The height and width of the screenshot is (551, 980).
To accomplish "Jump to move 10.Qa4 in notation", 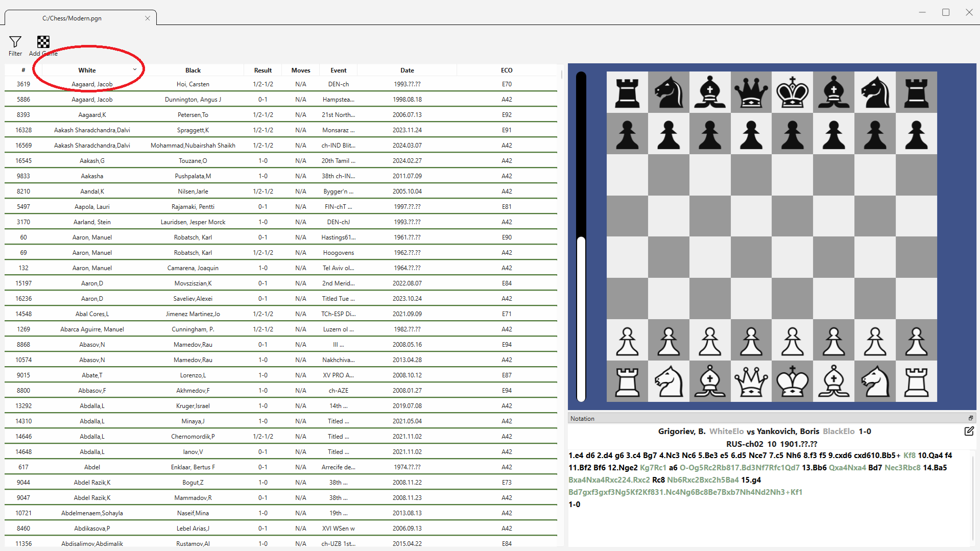I will click(x=930, y=456).
